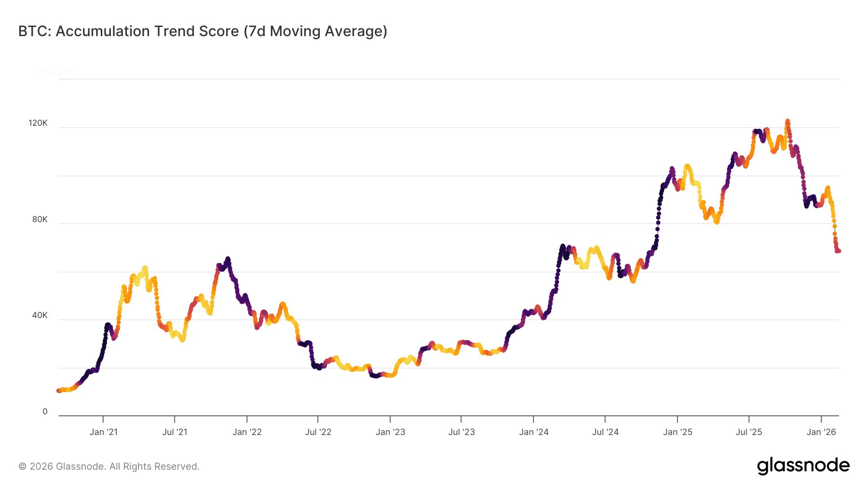Click the Glassnode copyright notice
The height and width of the screenshot is (488, 868).
point(109,466)
